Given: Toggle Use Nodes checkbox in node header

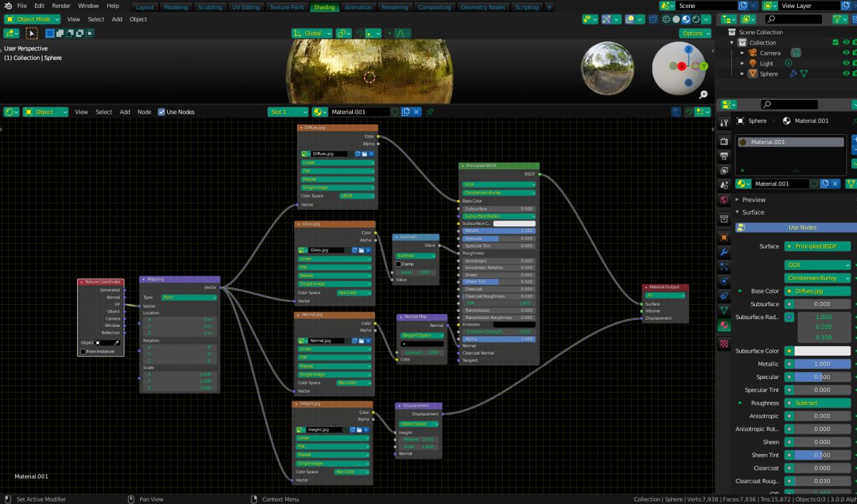Looking at the screenshot, I should point(161,112).
